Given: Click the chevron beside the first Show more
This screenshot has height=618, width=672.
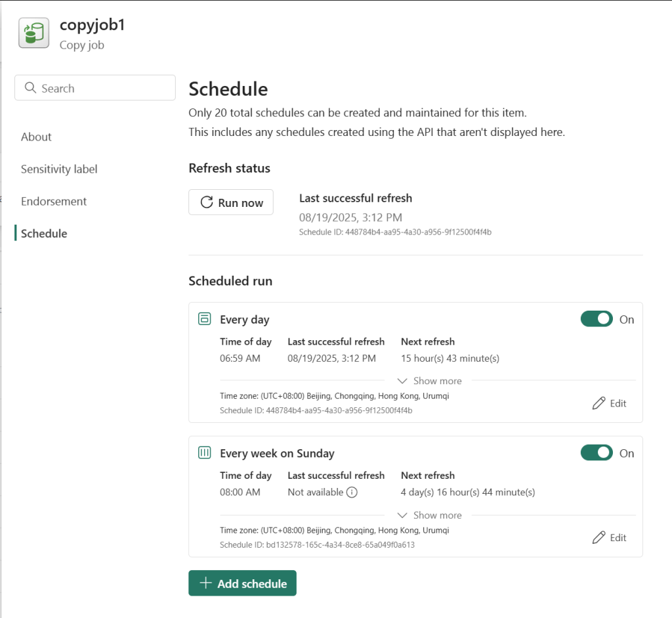Looking at the screenshot, I should click(402, 380).
